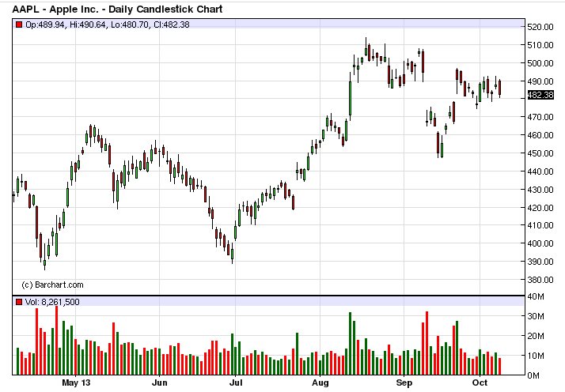Image resolution: width=565 pixels, height=392 pixels.
Task: Click the red square beside the Op/Hi/Lo/Cl readout
Action: pyautogui.click(x=19, y=24)
